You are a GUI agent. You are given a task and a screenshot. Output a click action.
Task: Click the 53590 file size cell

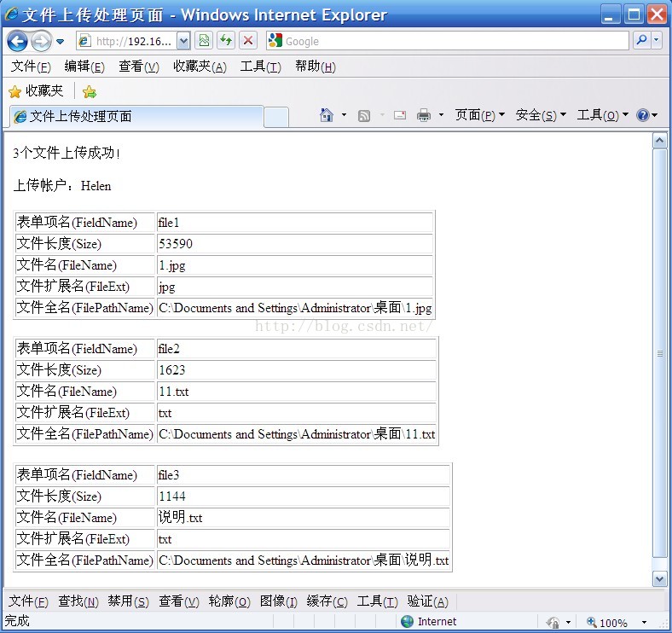(x=295, y=244)
